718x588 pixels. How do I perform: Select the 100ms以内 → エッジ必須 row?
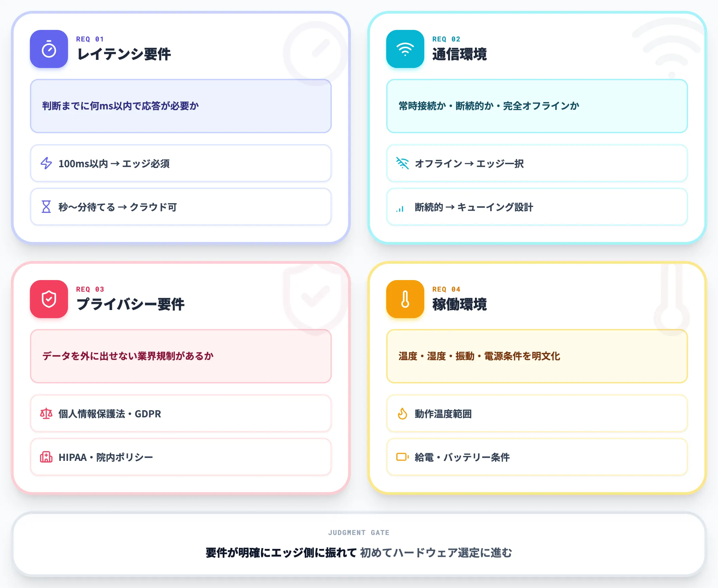[181, 163]
